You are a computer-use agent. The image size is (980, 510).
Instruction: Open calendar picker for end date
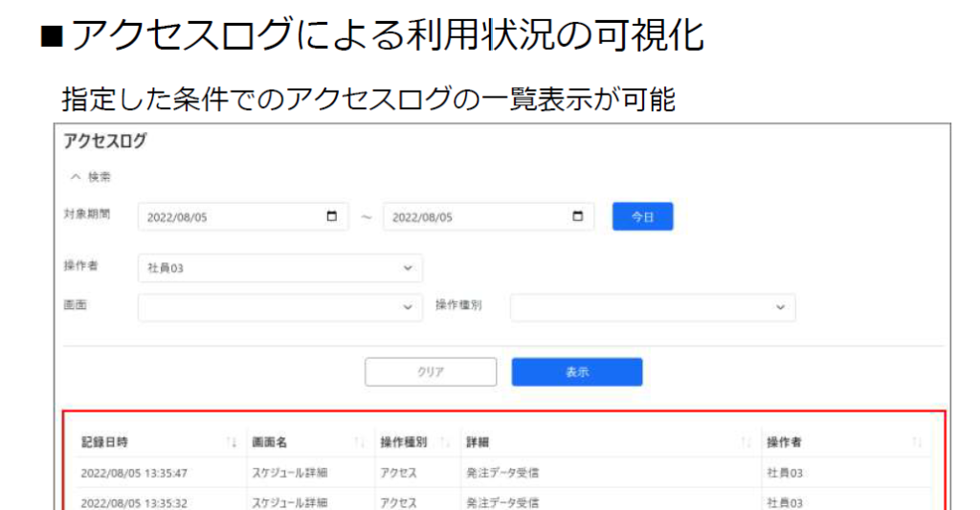577,216
